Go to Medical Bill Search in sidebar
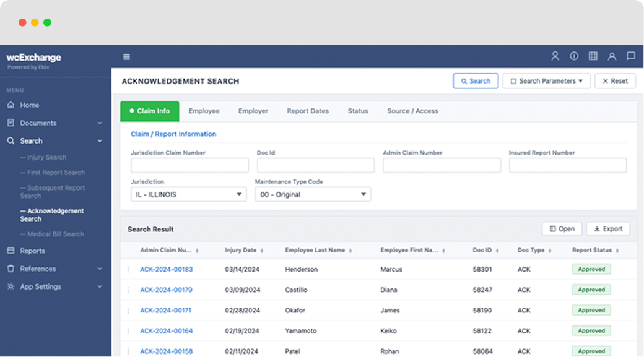Viewport: 644px width, 357px height. click(52, 234)
